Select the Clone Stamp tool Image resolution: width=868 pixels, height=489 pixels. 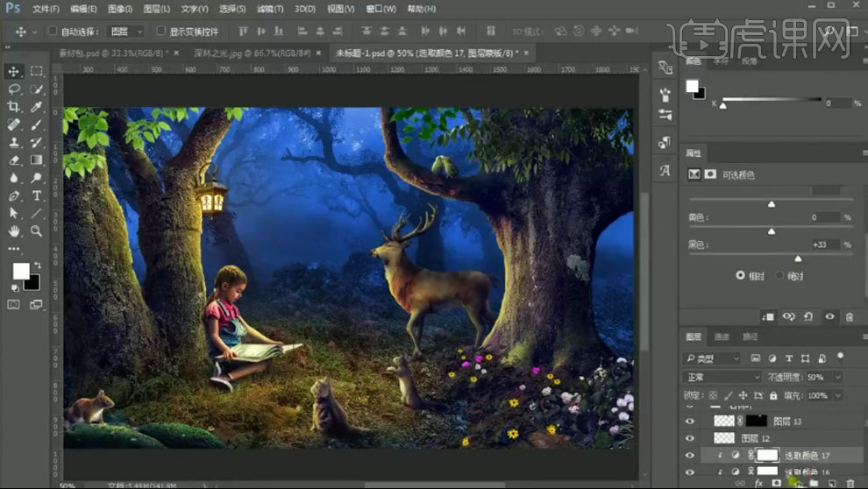[14, 142]
